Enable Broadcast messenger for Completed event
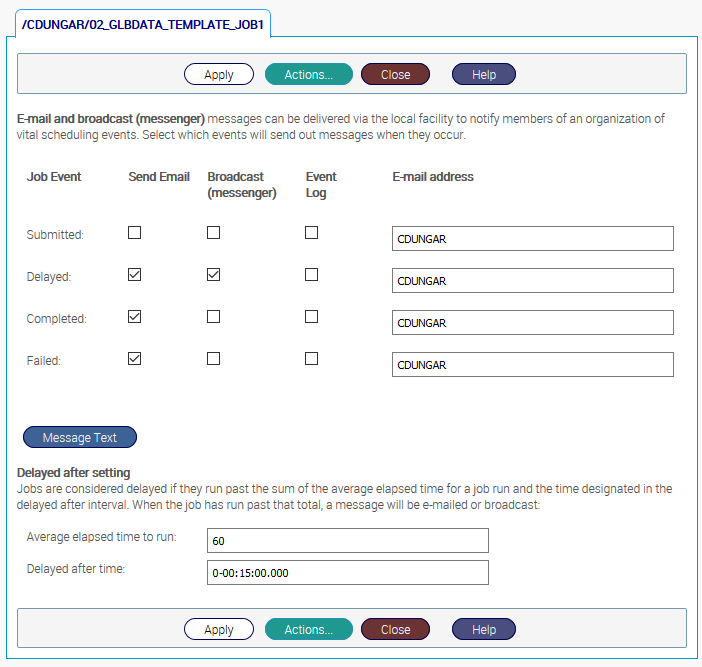The width and height of the screenshot is (702, 667). point(213,317)
